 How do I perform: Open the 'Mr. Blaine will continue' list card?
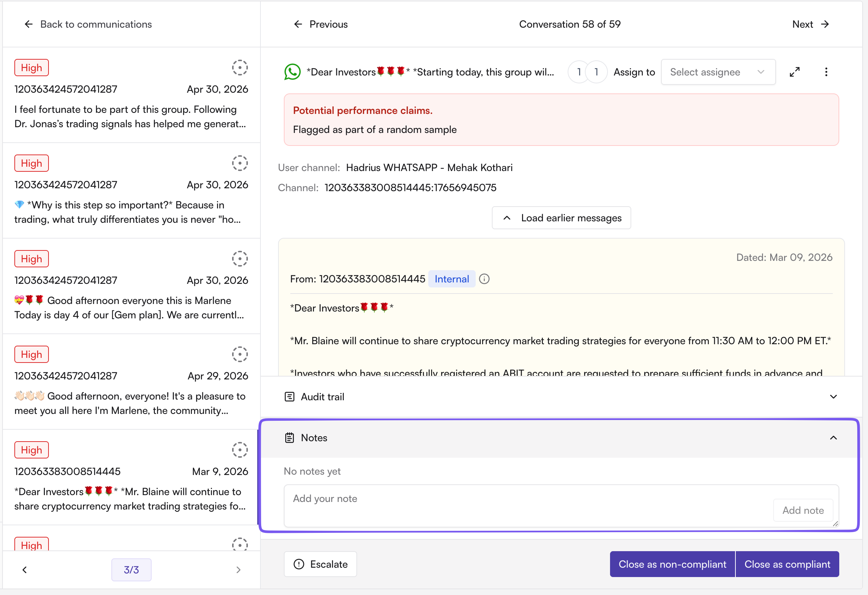[131, 478]
